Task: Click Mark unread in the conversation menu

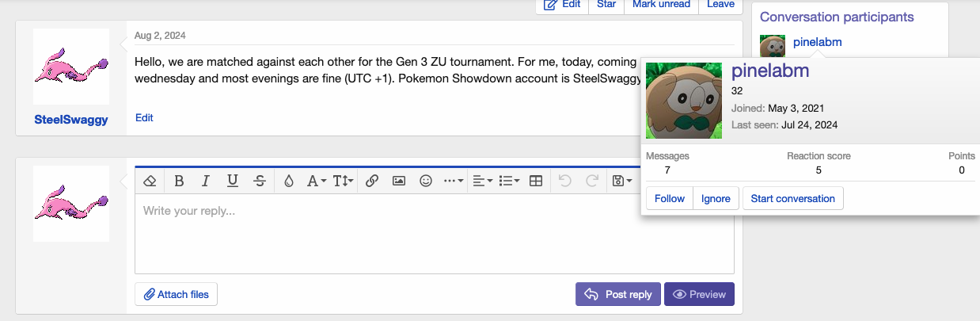Action: [x=661, y=5]
